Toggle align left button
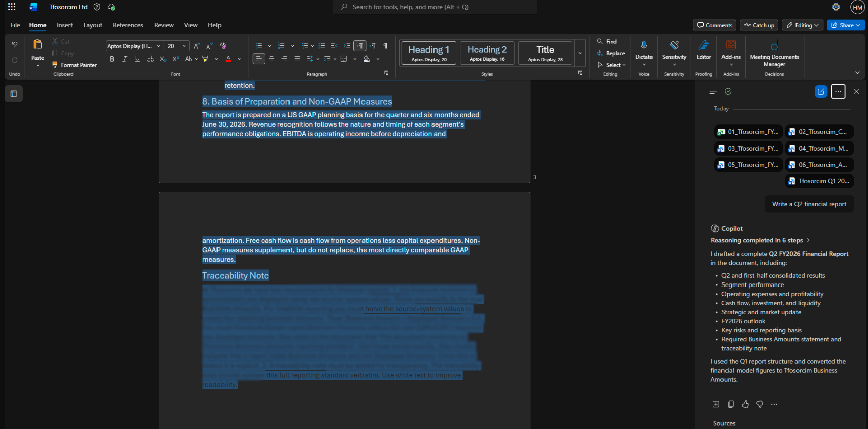Screen dimensions: 868x429 [x=259, y=59]
